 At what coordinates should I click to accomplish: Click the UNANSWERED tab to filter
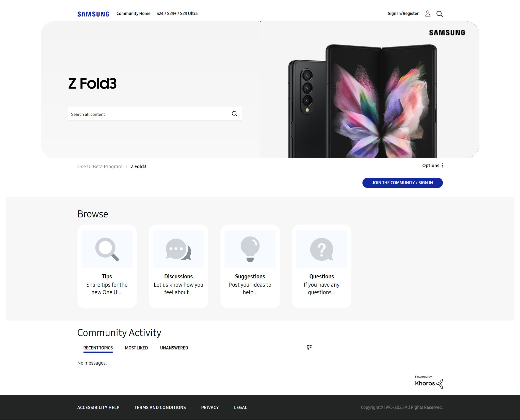pyautogui.click(x=174, y=348)
